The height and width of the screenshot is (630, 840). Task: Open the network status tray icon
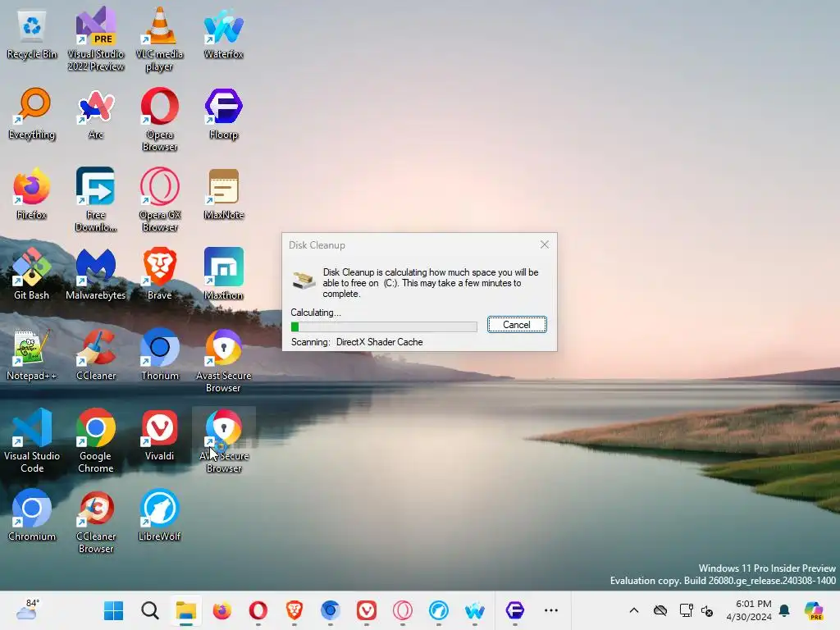[686, 610]
